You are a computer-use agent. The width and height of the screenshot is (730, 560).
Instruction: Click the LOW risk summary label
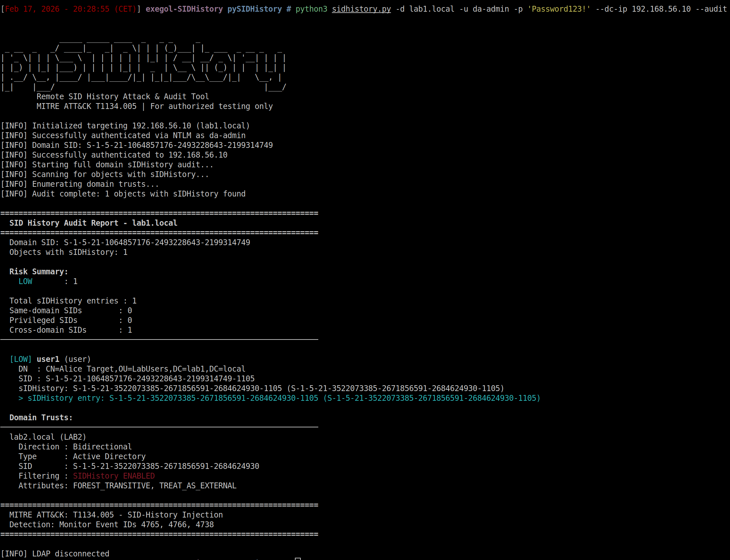click(25, 281)
